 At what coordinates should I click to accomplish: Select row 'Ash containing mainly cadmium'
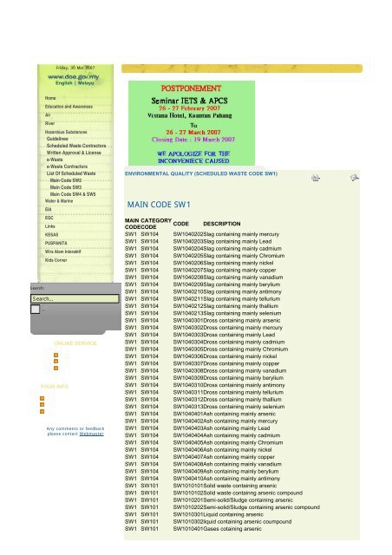coord(202,435)
